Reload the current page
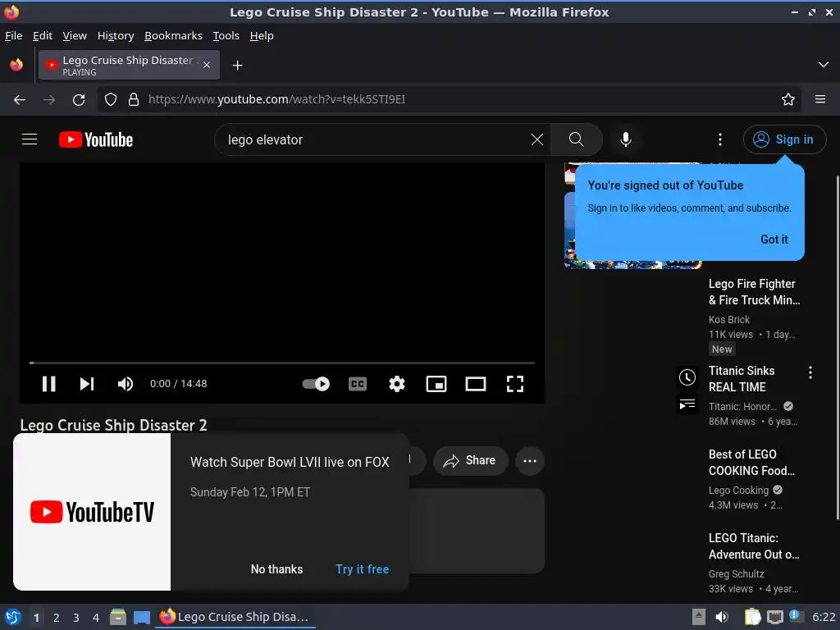This screenshot has height=630, width=840. pos(79,99)
